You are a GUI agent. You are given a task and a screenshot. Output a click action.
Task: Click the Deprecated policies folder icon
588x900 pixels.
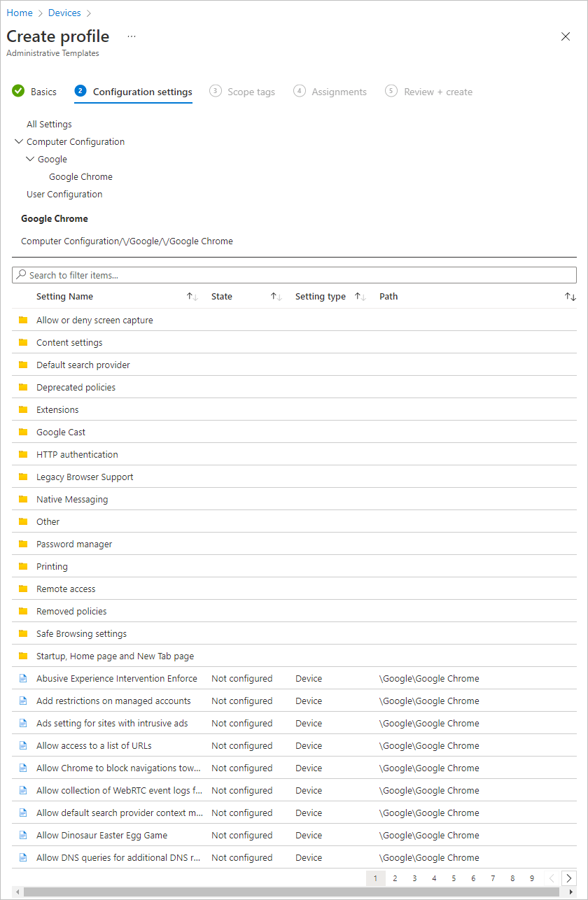pyautogui.click(x=23, y=387)
